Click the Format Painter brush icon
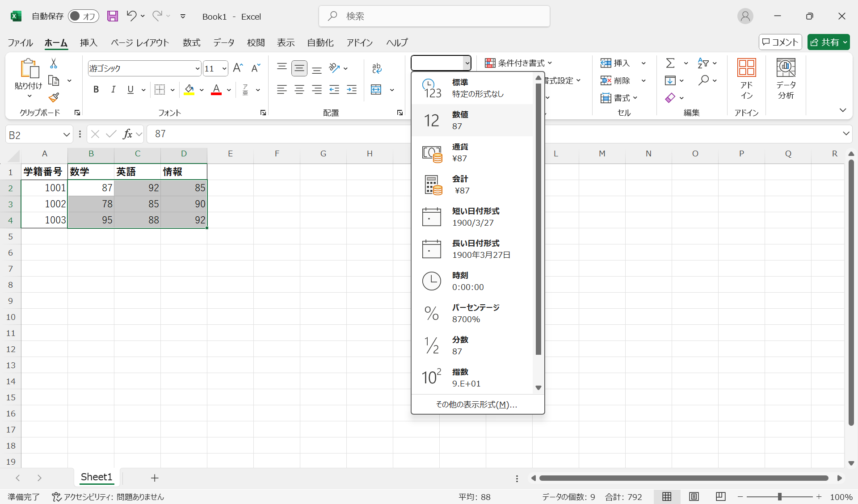858x504 pixels. pyautogui.click(x=54, y=97)
